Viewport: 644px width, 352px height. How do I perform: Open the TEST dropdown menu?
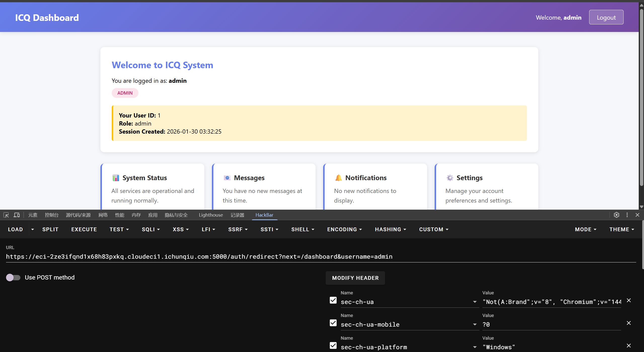119,229
